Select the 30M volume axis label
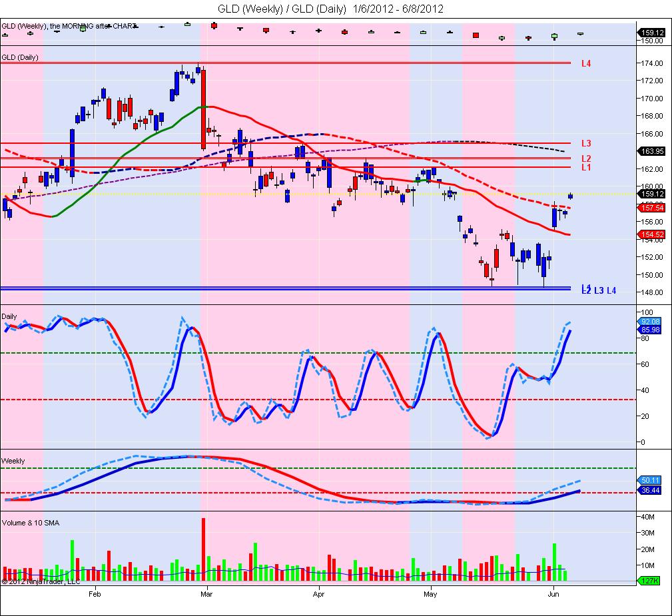This screenshot has height=616, width=672. pyautogui.click(x=647, y=533)
